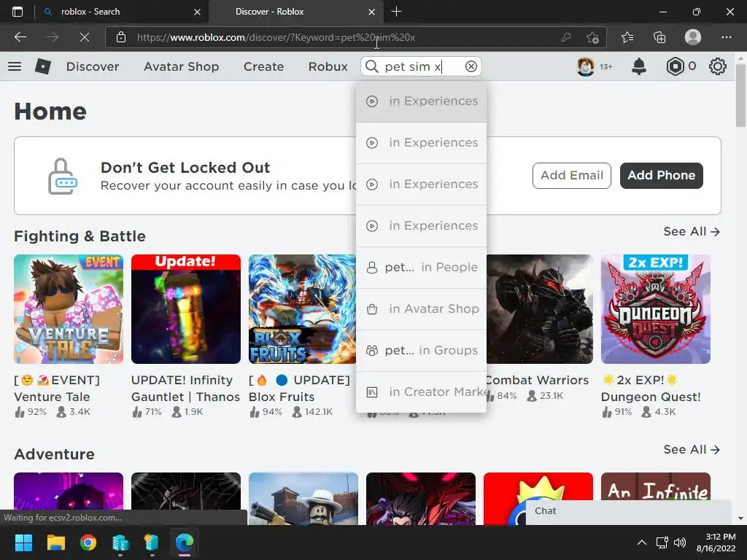Click See All for Fighting & Battle
The image size is (747, 560).
pyautogui.click(x=692, y=231)
